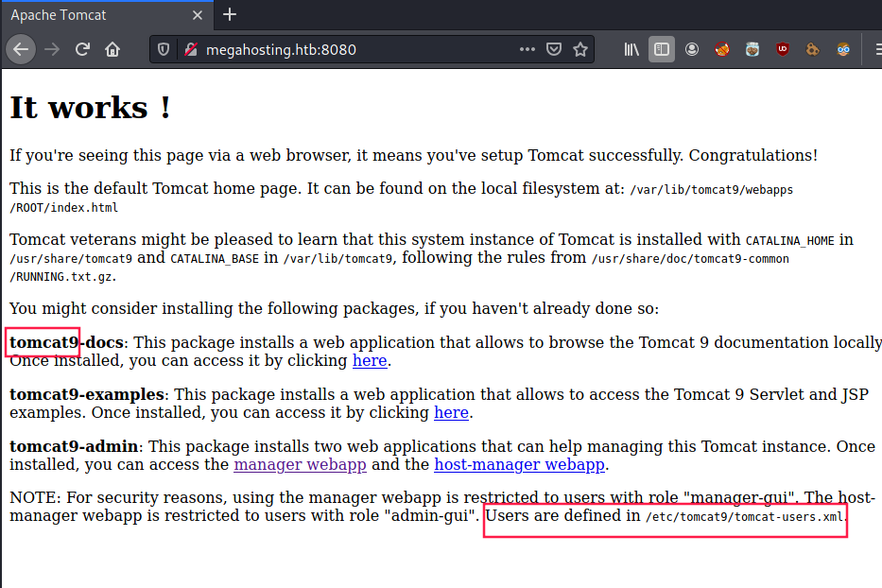Toggle the sidebar view
The height and width of the screenshot is (588, 882).
pos(662,49)
